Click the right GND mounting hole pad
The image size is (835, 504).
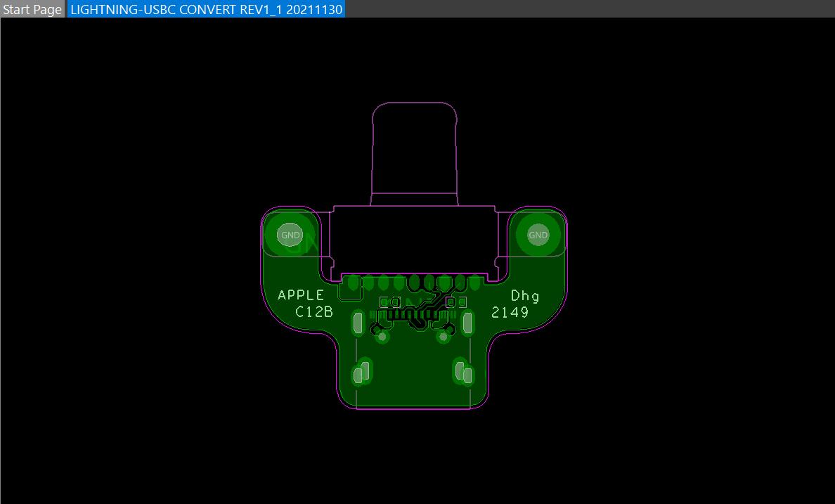pyautogui.click(x=538, y=235)
